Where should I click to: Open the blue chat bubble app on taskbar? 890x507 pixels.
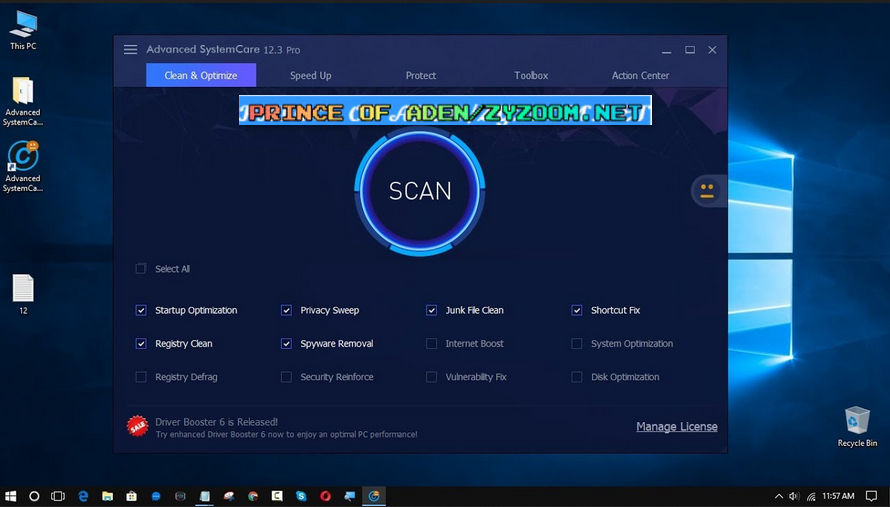click(156, 496)
